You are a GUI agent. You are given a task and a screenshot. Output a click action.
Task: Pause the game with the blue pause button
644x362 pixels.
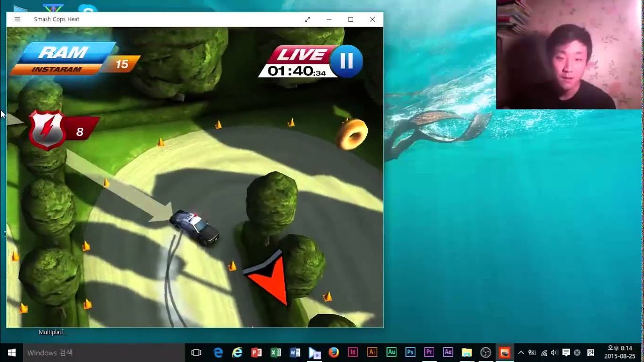pos(347,61)
